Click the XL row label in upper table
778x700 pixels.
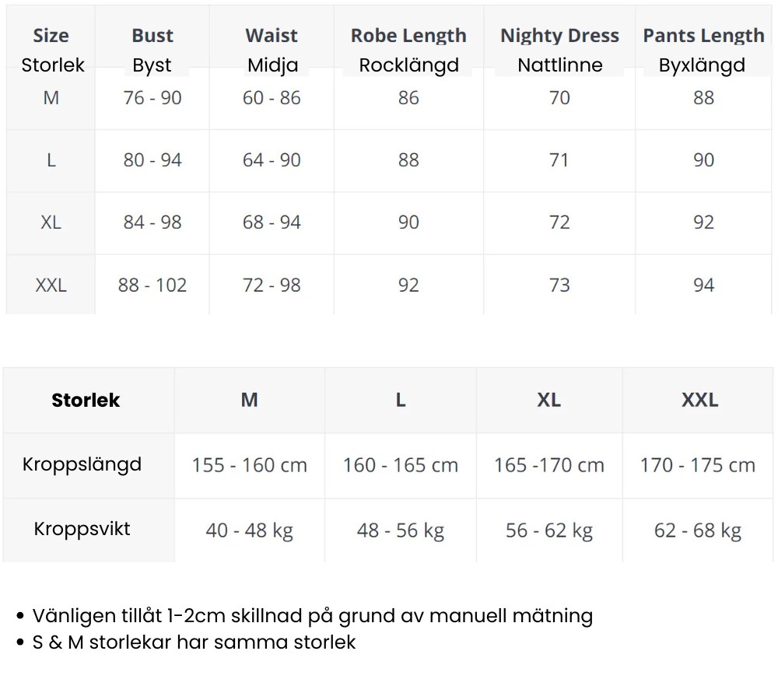click(x=51, y=222)
